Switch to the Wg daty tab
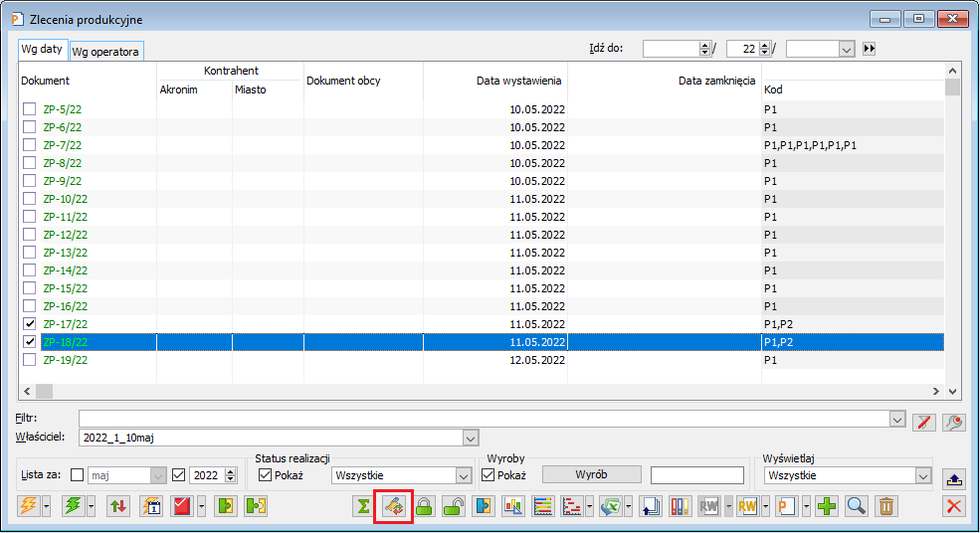Screen dimensions: 980x533 point(42,49)
